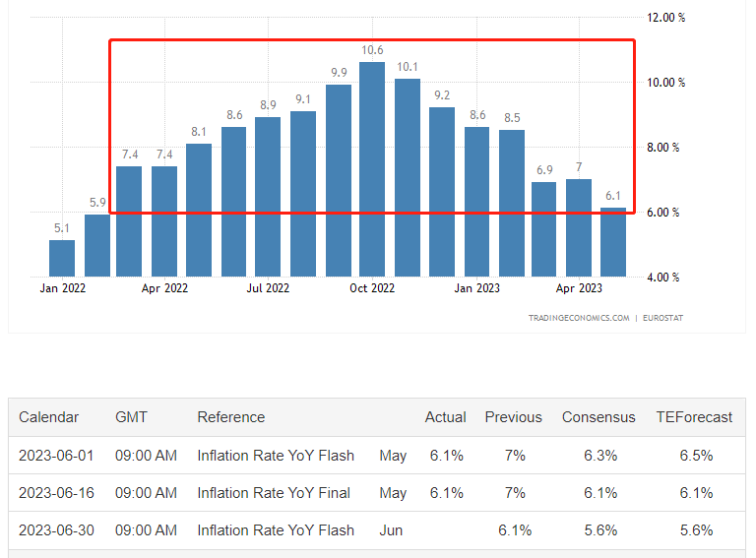Click the Previous column header
This screenshot has height=558, width=756.
point(514,417)
